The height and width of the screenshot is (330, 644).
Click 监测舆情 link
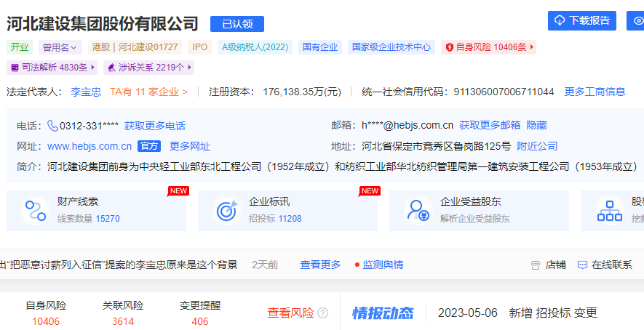tap(383, 265)
